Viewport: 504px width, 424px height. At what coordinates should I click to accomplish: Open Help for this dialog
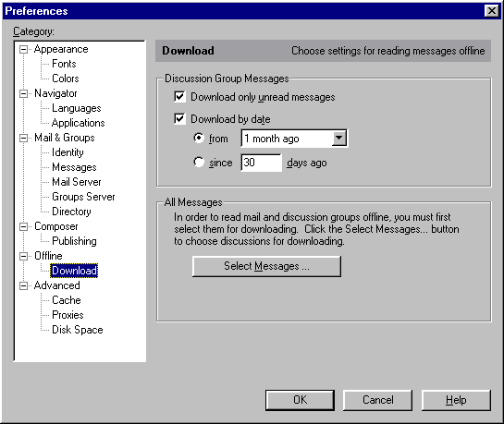(456, 400)
